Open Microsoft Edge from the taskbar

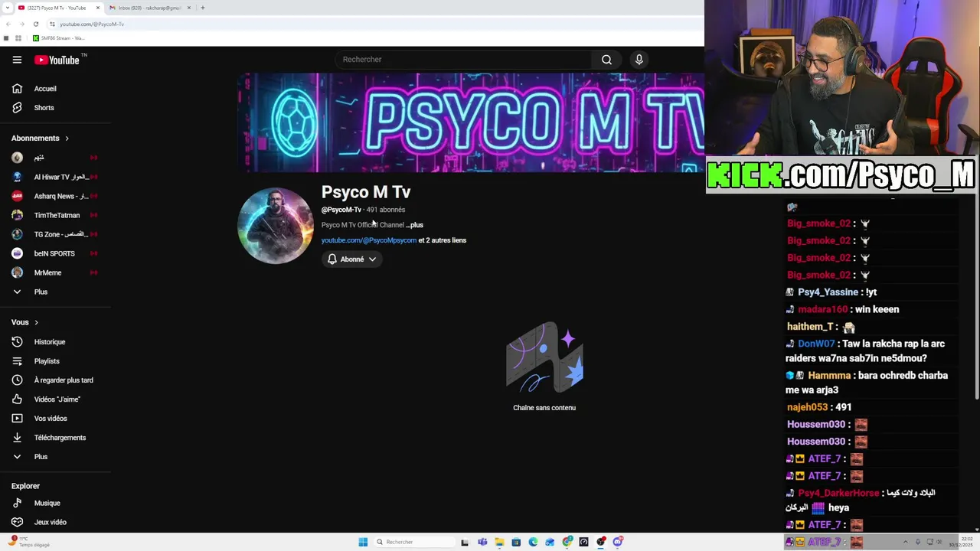click(x=533, y=542)
